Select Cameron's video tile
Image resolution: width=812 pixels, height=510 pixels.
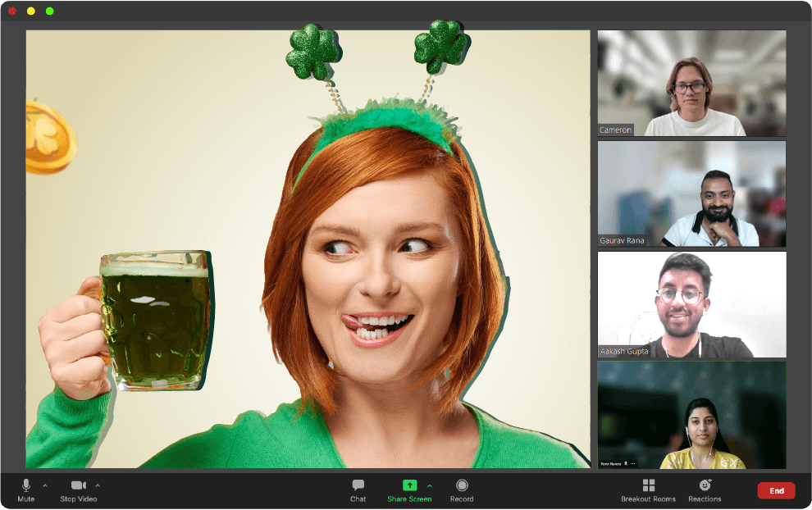(691, 82)
